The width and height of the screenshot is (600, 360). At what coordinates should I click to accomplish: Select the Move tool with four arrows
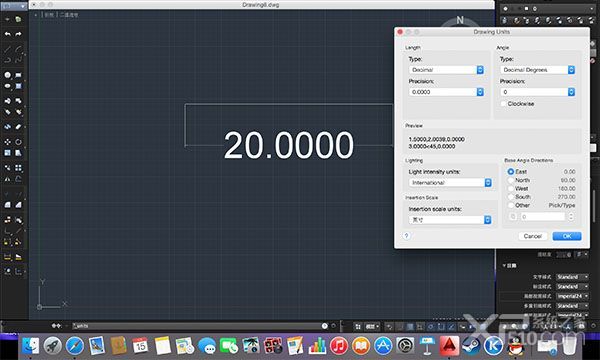click(x=8, y=142)
